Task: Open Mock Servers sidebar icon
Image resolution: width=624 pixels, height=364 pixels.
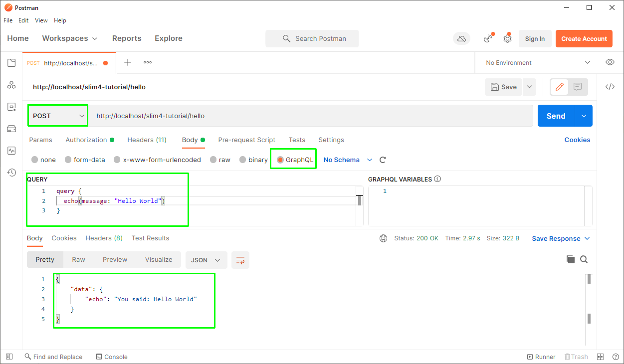Action: tap(11, 129)
